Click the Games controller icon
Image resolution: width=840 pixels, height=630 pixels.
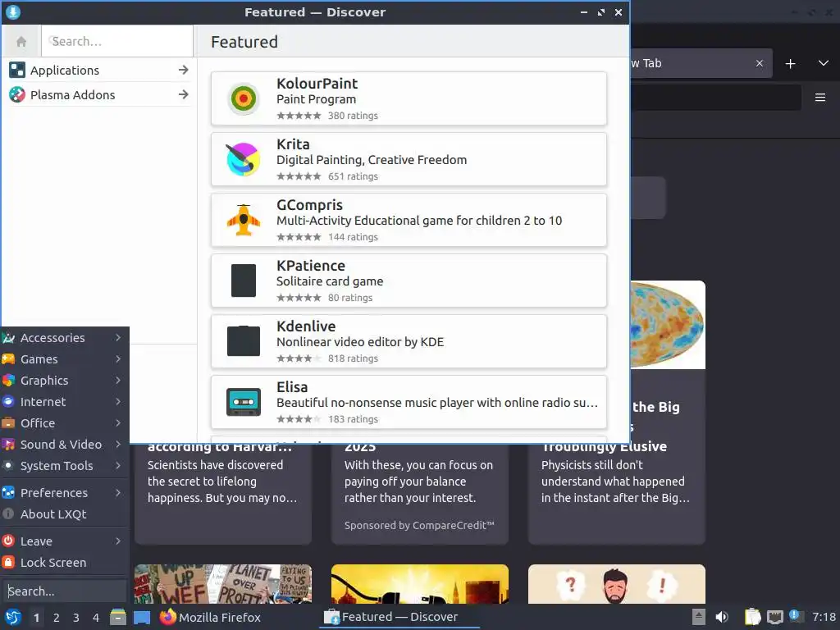click(x=8, y=359)
